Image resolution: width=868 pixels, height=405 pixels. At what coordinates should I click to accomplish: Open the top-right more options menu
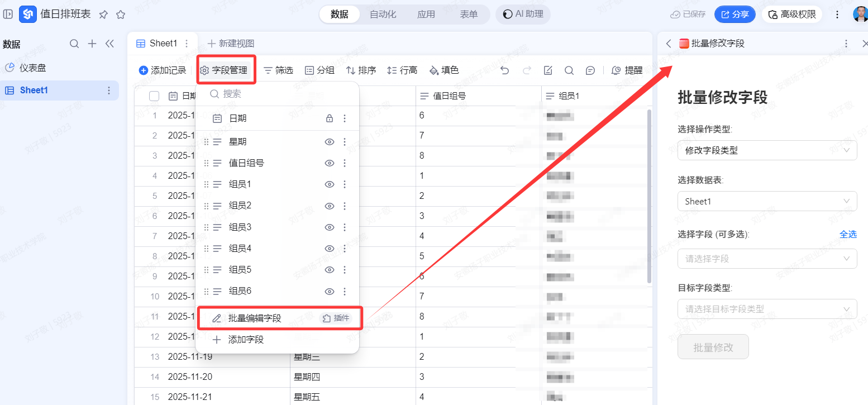point(837,15)
